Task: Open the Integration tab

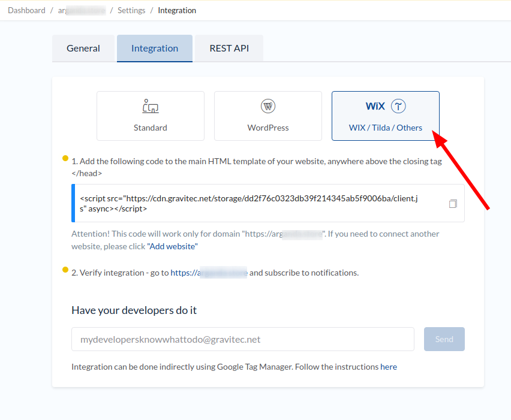Action: pyautogui.click(x=155, y=48)
